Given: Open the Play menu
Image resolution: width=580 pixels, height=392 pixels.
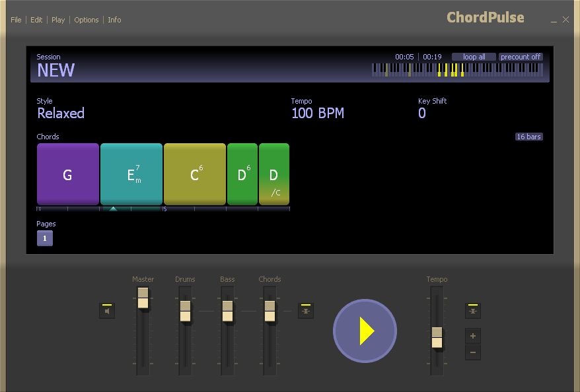Looking at the screenshot, I should [x=58, y=20].
